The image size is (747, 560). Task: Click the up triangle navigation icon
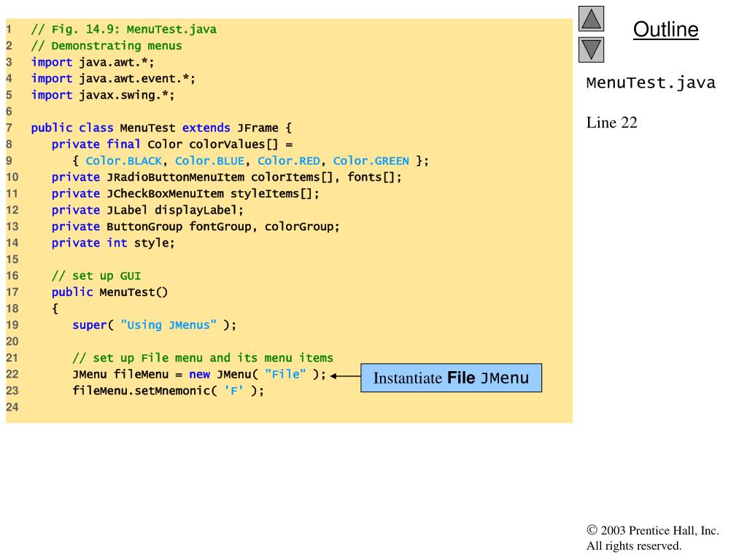[591, 18]
